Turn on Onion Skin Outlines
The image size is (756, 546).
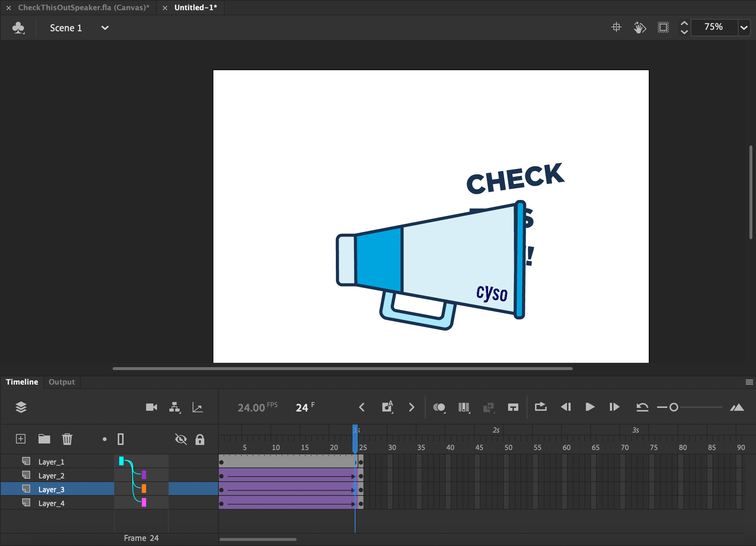tap(464, 407)
